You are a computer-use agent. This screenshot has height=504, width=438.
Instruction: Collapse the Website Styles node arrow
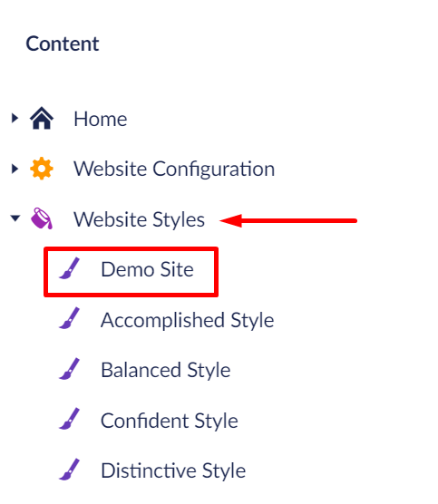pos(15,218)
